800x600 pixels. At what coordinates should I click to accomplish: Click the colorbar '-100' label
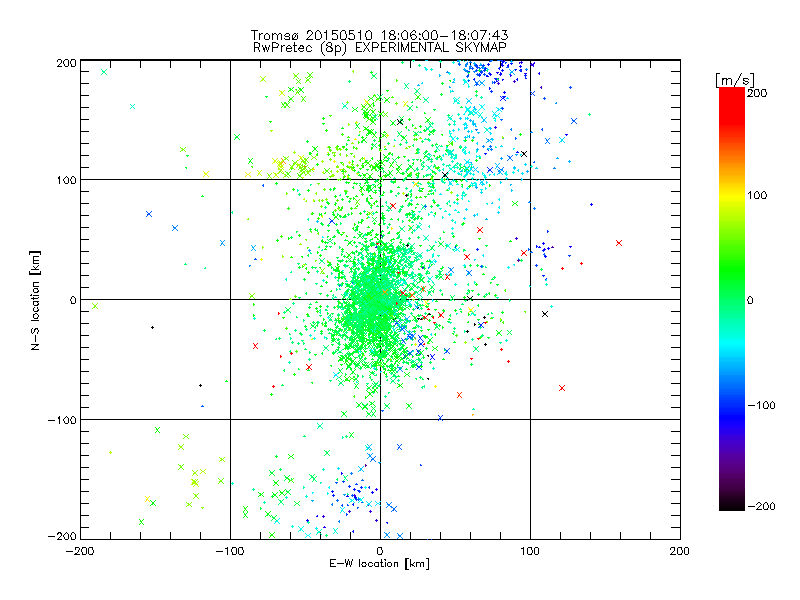tap(761, 406)
